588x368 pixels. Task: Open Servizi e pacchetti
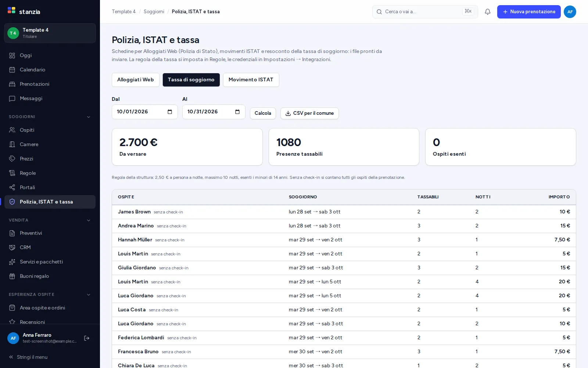click(50, 262)
